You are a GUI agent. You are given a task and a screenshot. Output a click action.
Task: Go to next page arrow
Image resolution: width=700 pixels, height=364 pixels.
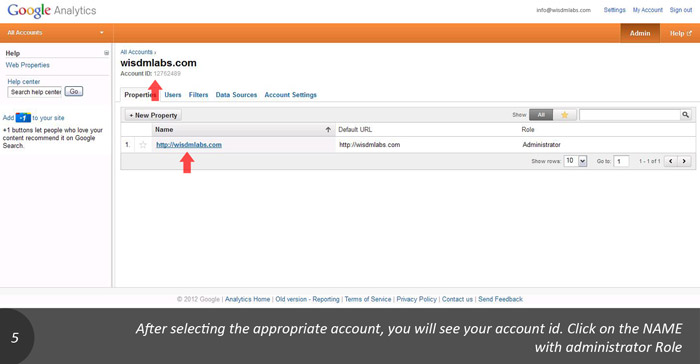tap(684, 161)
